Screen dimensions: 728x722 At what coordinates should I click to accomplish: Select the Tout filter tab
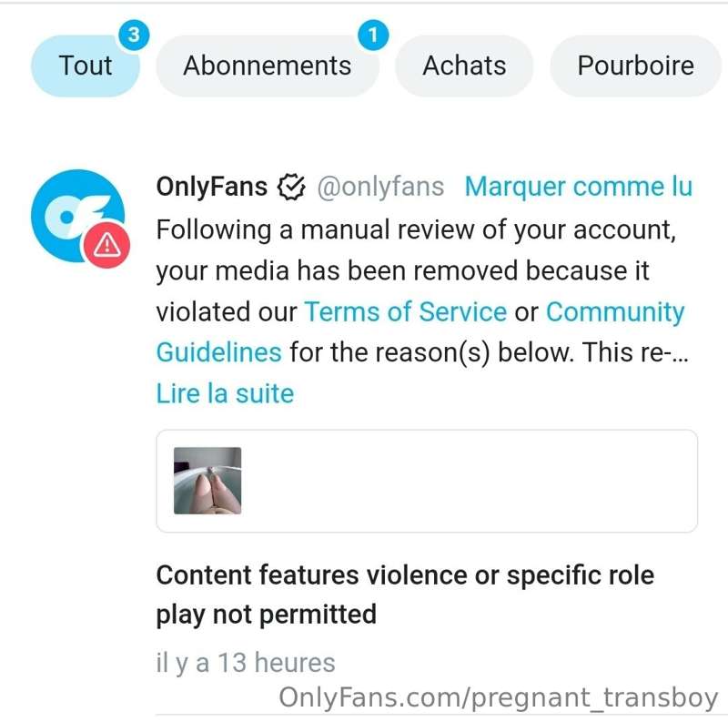[x=86, y=66]
